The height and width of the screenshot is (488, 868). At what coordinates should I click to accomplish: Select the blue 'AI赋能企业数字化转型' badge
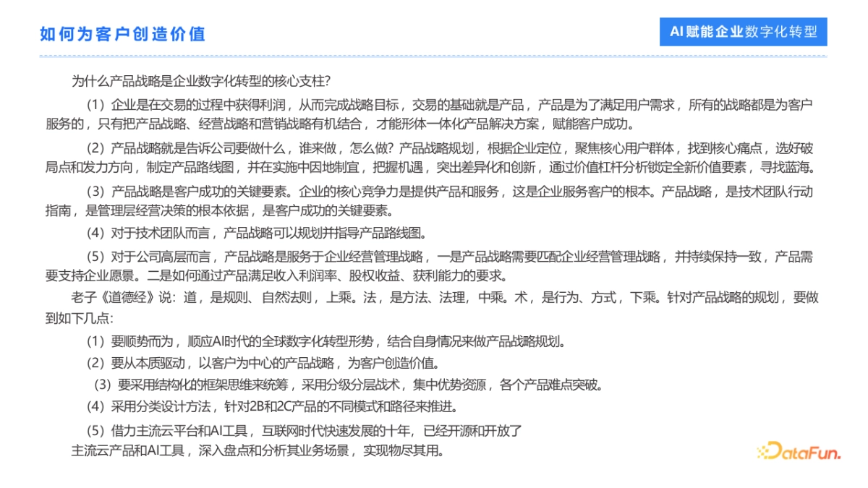pos(744,30)
